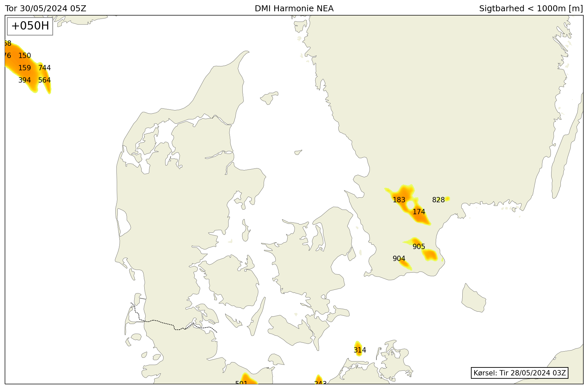The height and width of the screenshot is (389, 588).
Task: Click the '+050H' forecast hour box
Action: (x=30, y=26)
